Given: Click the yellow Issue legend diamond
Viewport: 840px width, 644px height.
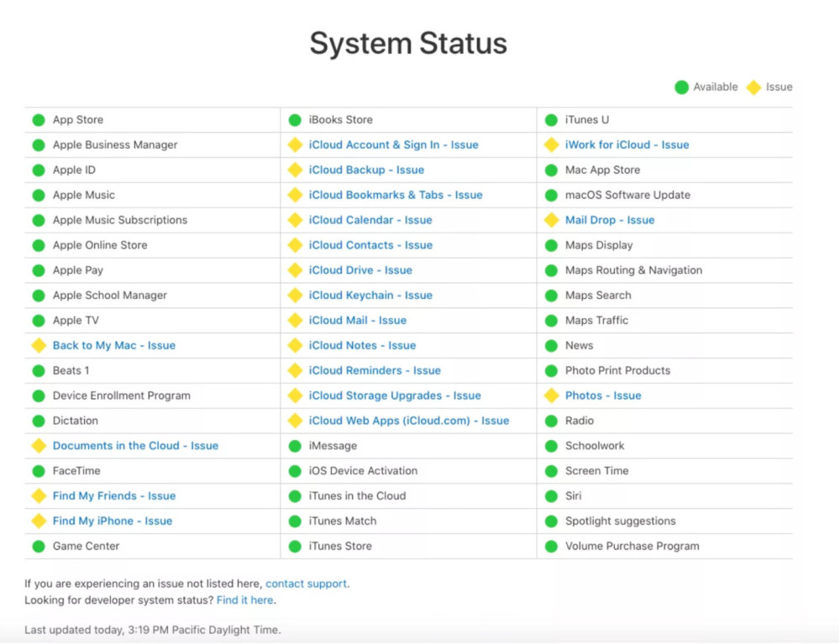Looking at the screenshot, I should click(753, 87).
